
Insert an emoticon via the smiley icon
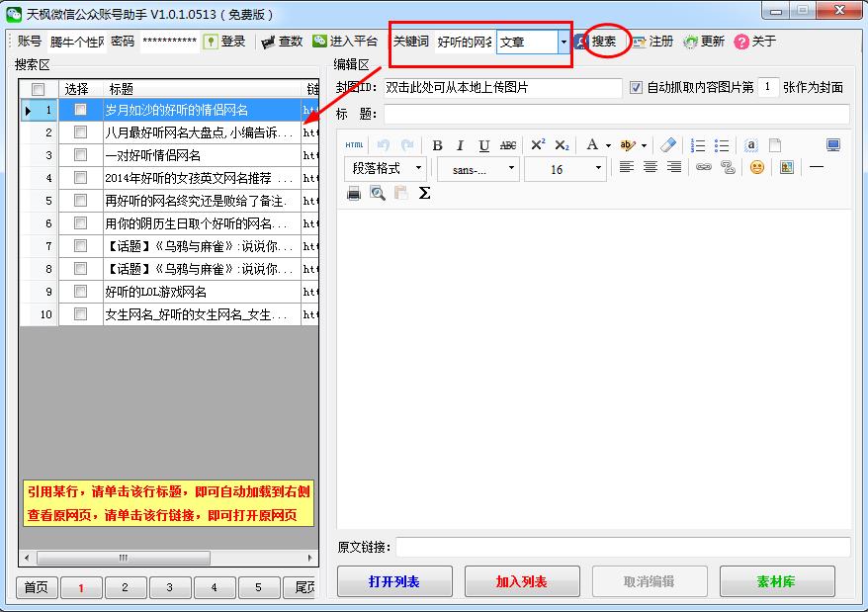click(756, 168)
